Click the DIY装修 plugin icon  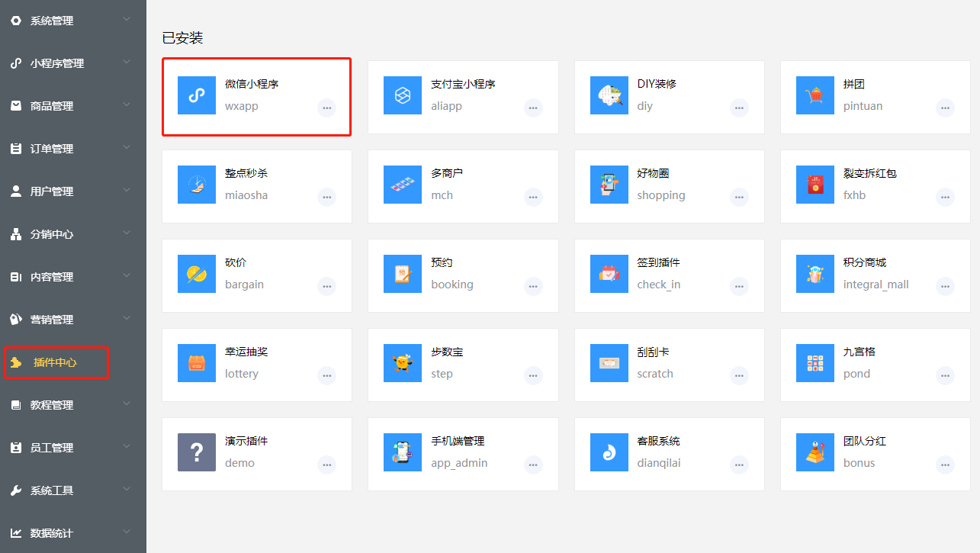tap(609, 95)
